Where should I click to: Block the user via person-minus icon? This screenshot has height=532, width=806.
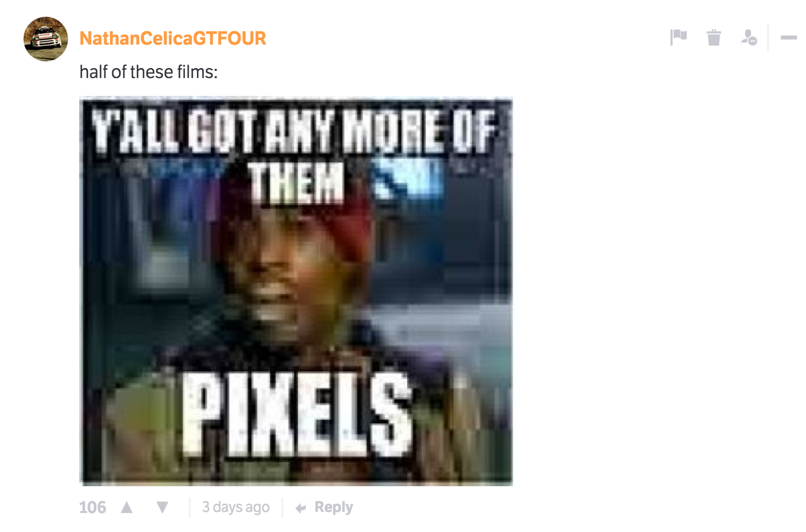coord(749,37)
